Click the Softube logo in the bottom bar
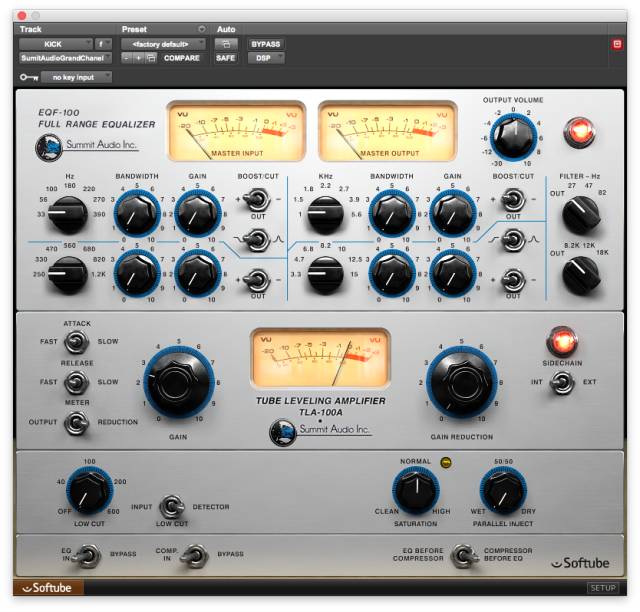 [x=48, y=588]
